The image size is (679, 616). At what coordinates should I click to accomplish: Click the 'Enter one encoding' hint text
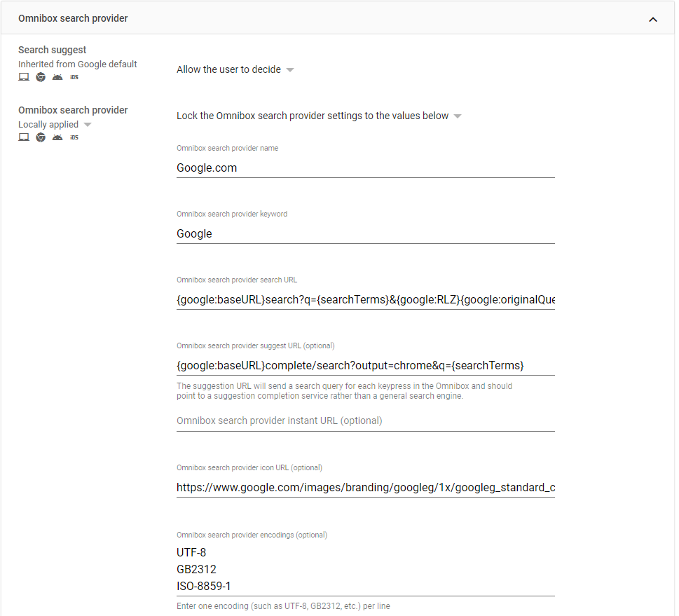click(283, 606)
